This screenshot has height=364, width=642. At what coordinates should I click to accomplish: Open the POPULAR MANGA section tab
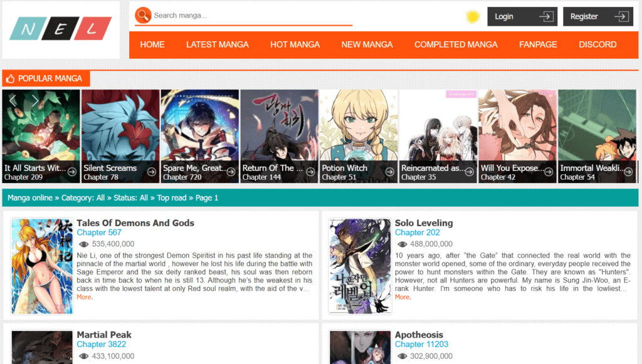pos(46,78)
